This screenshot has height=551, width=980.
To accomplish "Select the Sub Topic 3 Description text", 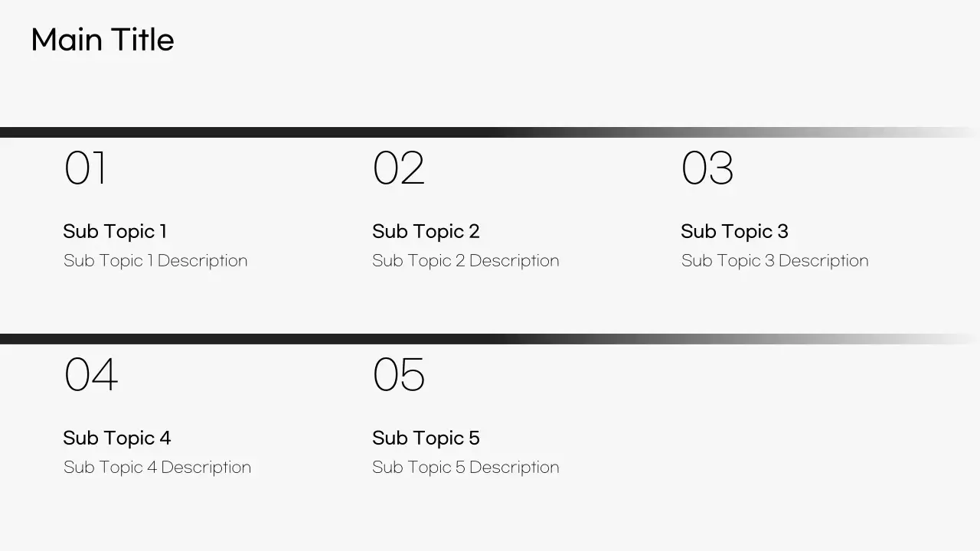I will pyautogui.click(x=775, y=261).
